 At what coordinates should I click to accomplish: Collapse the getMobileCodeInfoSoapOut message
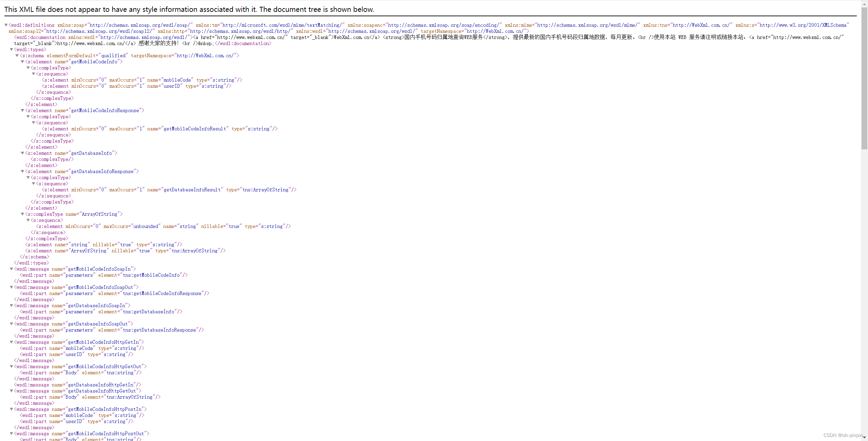tap(11, 287)
